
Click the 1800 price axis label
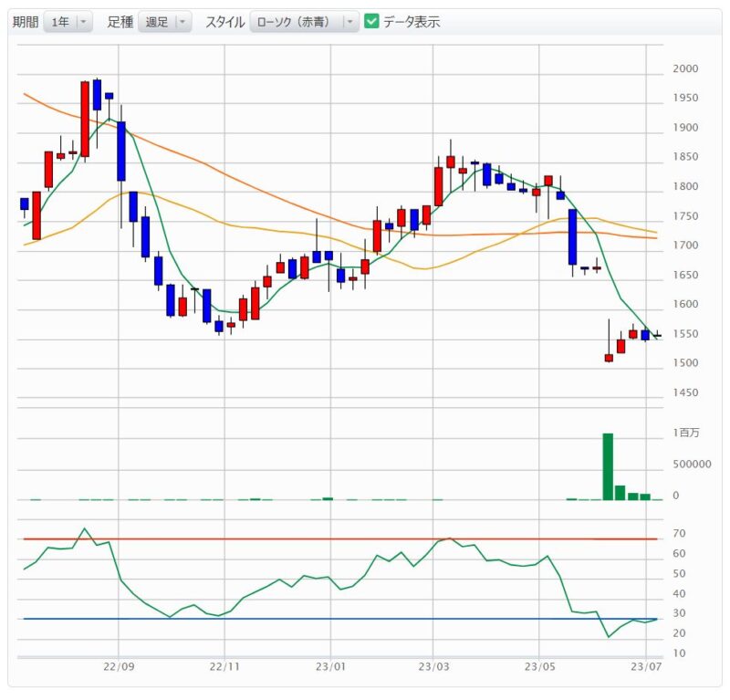click(685, 186)
